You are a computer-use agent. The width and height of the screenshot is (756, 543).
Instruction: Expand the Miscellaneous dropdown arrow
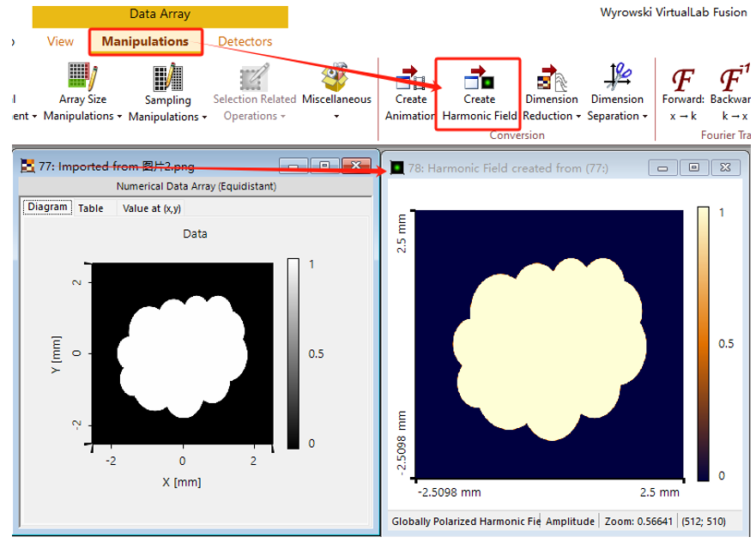[336, 116]
